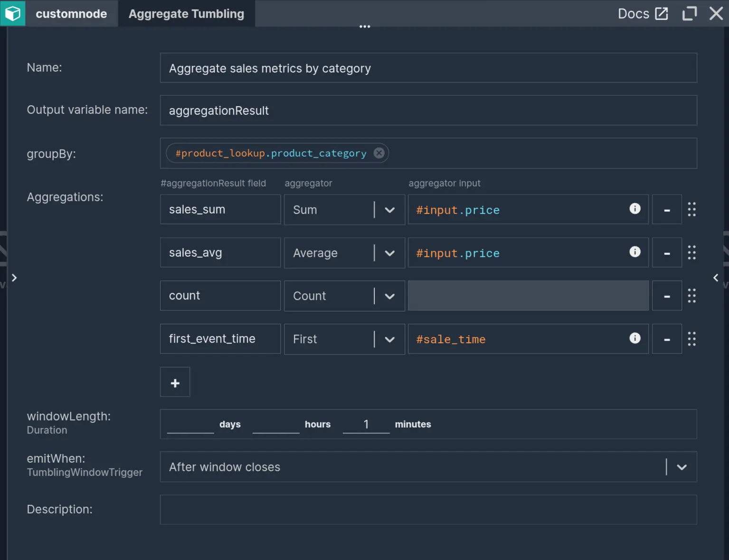The height and width of the screenshot is (560, 729).
Task: Click into the Description field
Action: pos(428,510)
